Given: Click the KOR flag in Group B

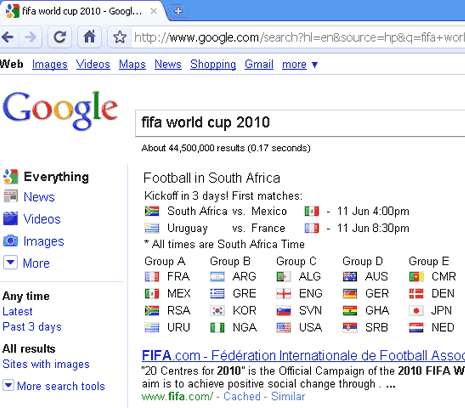Looking at the screenshot, I should coord(217,311).
